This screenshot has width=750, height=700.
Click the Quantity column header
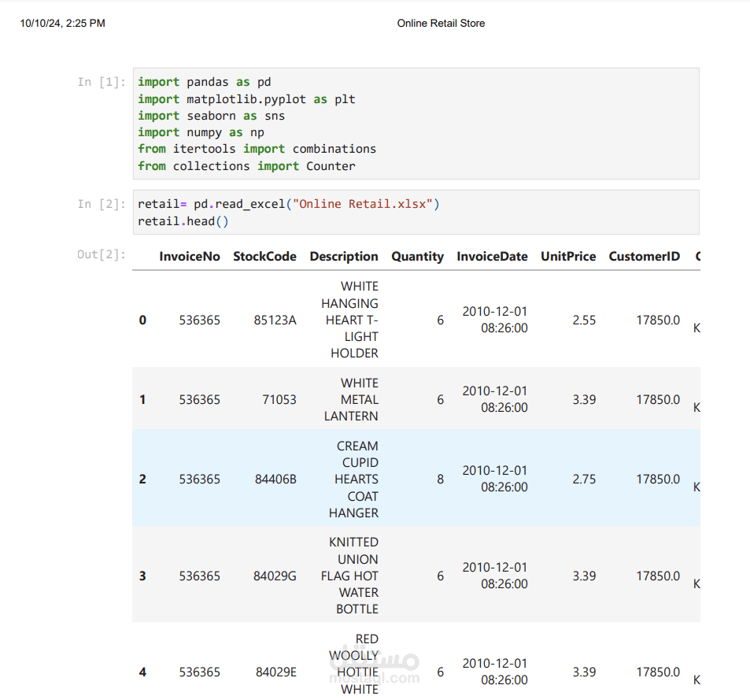pyautogui.click(x=418, y=257)
